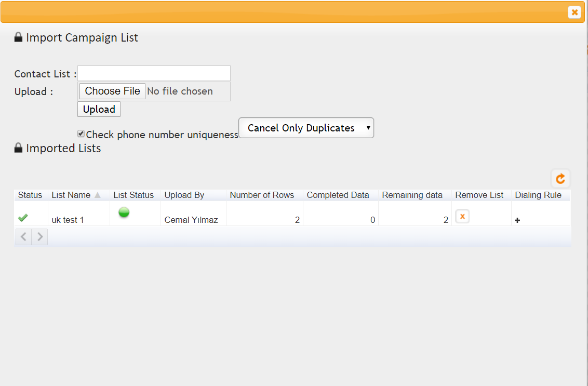Click Completed Data column header

point(341,195)
